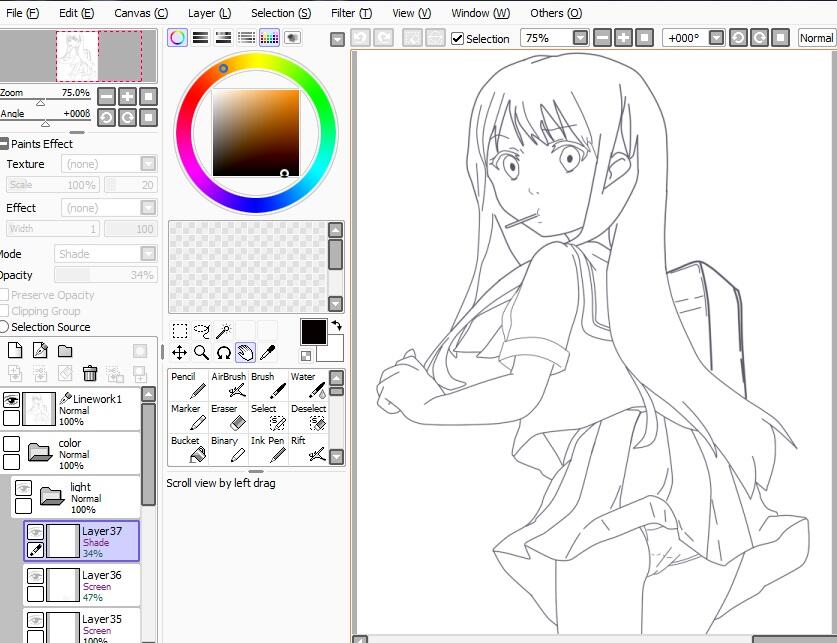
Task: Create a new layer folder
Action: [65, 351]
